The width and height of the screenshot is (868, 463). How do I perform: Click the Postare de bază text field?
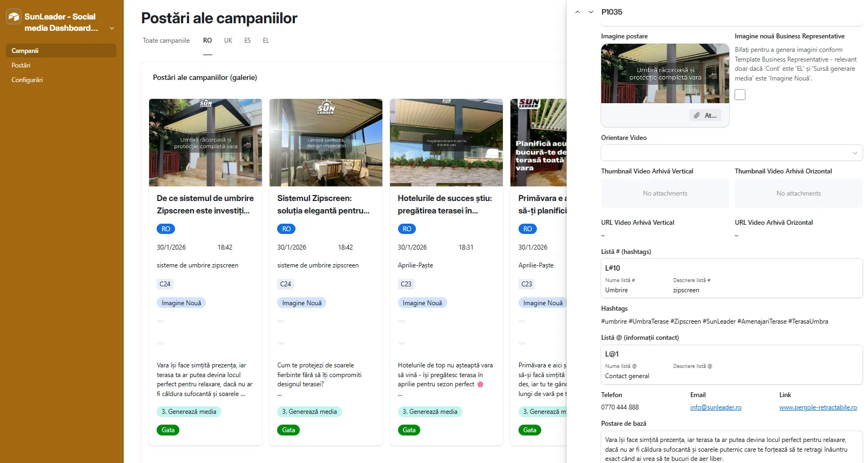pos(732,447)
